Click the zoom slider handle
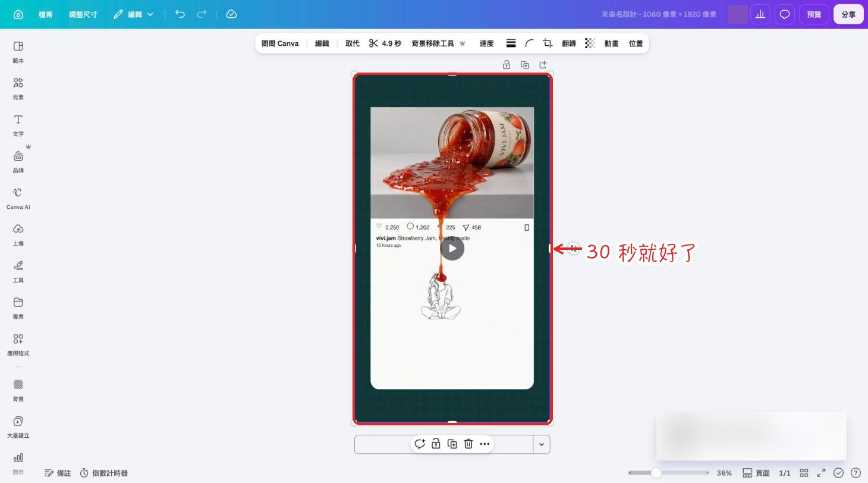The width and height of the screenshot is (868, 483). pos(656,473)
